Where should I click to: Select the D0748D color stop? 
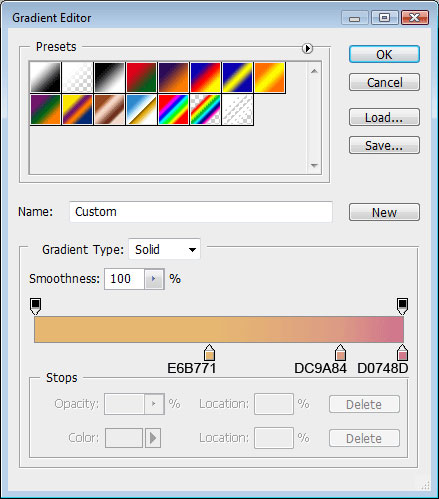tap(402, 353)
